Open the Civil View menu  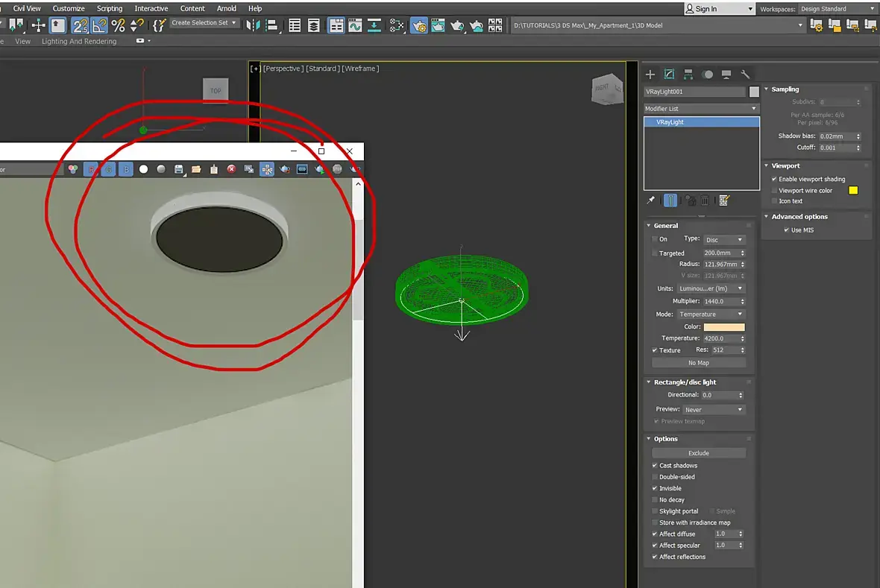coord(27,8)
